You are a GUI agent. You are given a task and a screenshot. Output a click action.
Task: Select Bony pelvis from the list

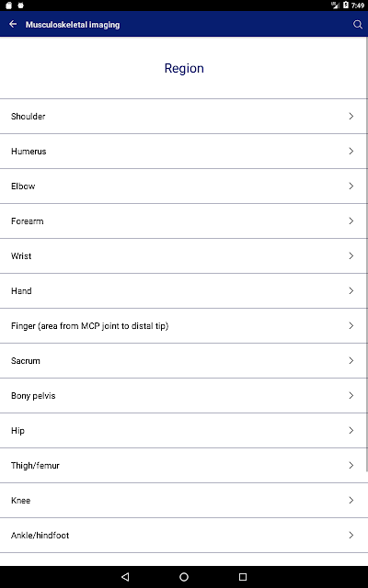pos(184,396)
